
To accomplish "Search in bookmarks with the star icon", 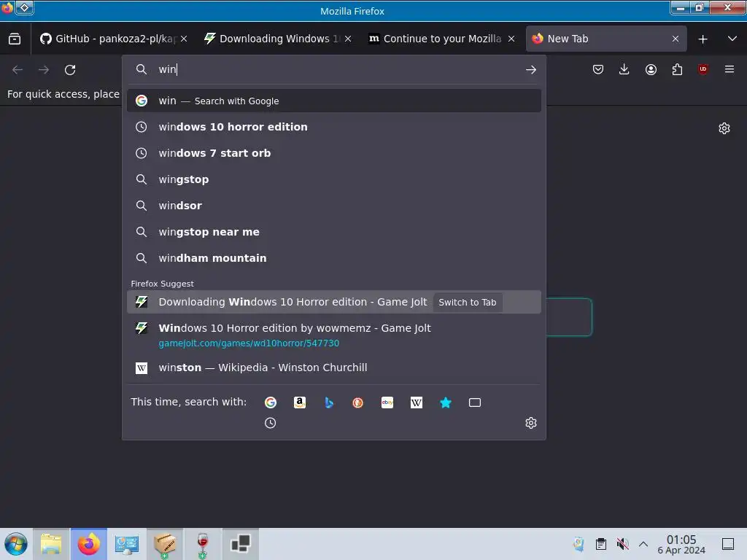I will [446, 402].
